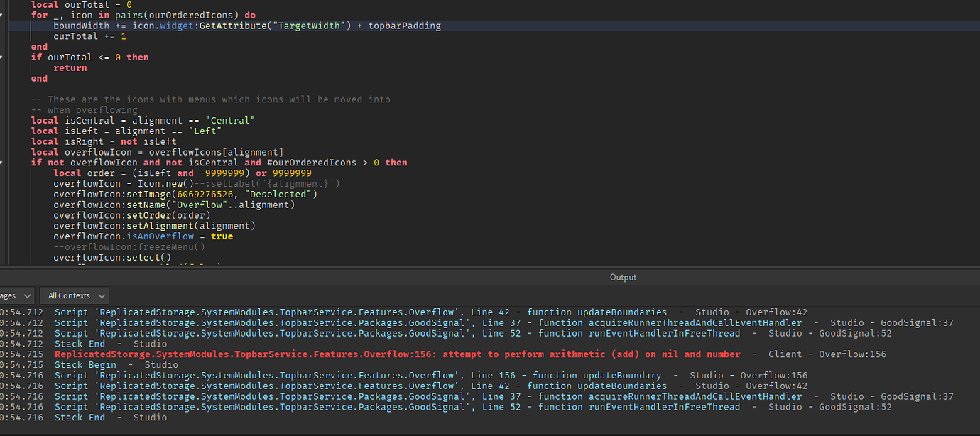Click the commented '--overflowIcon:freezeMenu()' line
This screenshot has width=980, height=436.
point(129,247)
